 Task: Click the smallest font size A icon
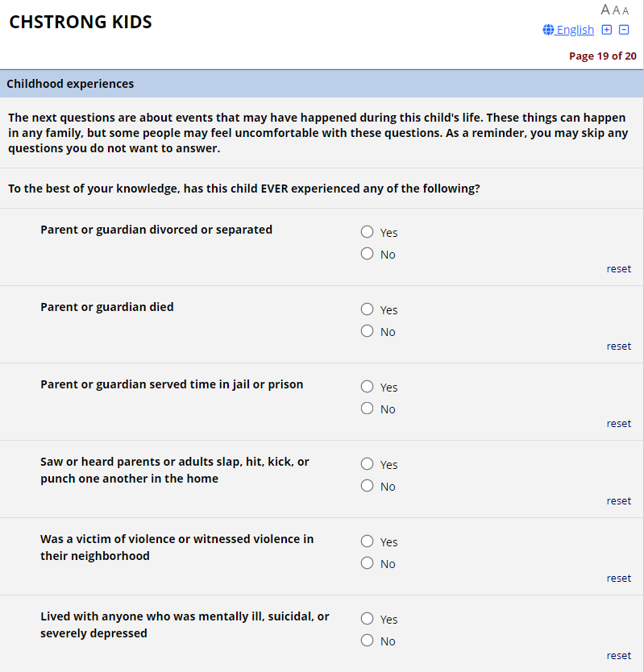[x=625, y=11]
